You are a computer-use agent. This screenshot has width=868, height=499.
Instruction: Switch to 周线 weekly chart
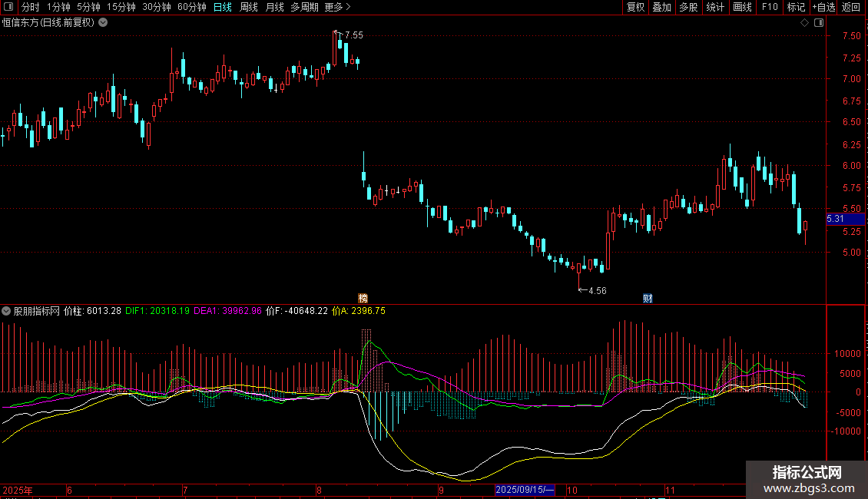249,7
